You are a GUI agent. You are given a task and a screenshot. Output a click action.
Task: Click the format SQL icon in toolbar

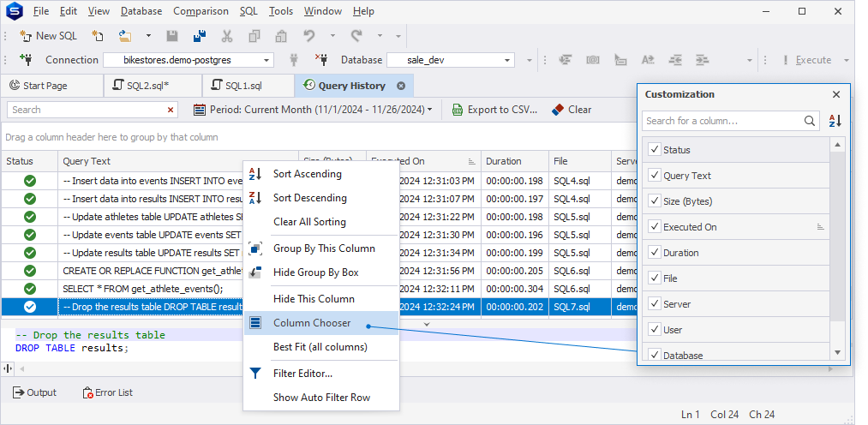click(x=566, y=60)
